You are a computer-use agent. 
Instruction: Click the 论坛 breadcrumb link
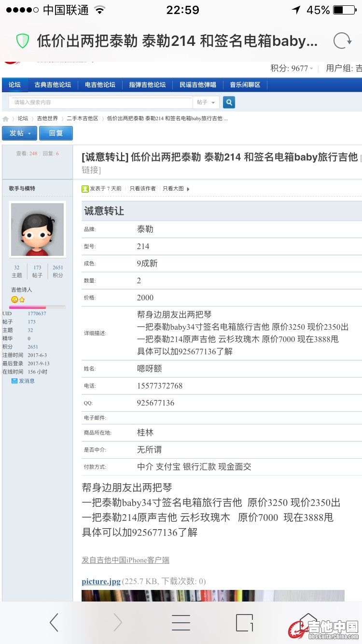23,119
